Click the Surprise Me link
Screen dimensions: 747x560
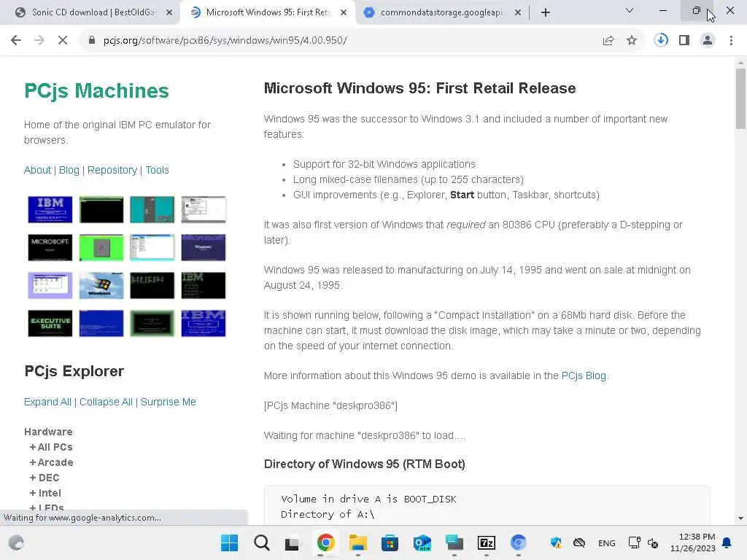coord(169,402)
